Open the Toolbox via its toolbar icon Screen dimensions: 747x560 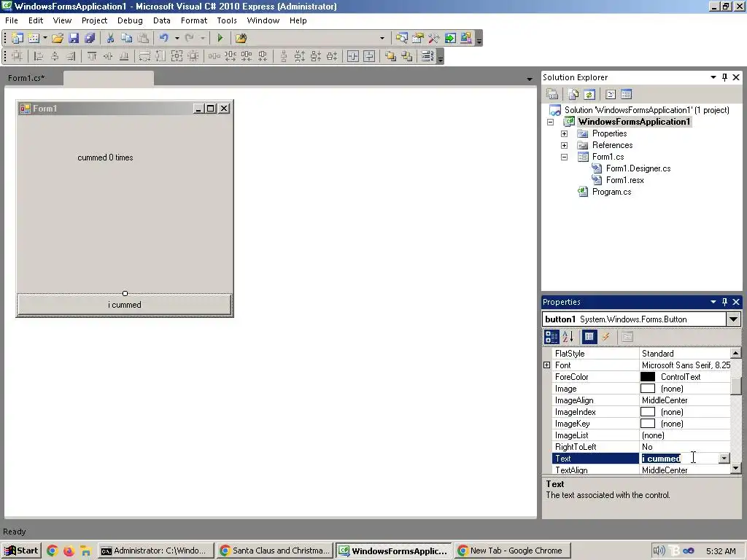click(x=433, y=38)
